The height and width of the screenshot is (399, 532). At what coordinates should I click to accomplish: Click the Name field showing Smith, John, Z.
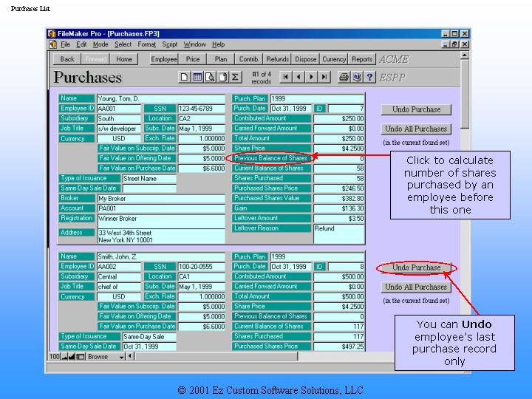pyautogui.click(x=161, y=257)
